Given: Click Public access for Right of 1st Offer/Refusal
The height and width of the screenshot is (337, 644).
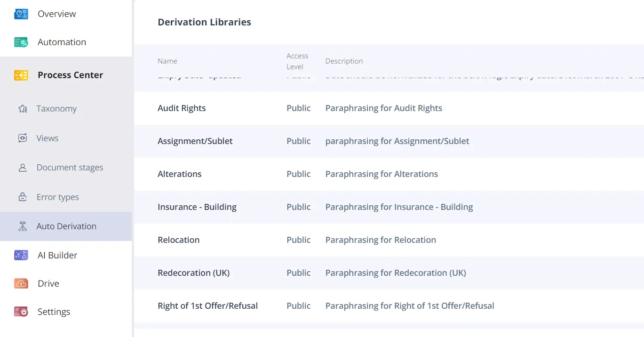Looking at the screenshot, I should tap(299, 306).
